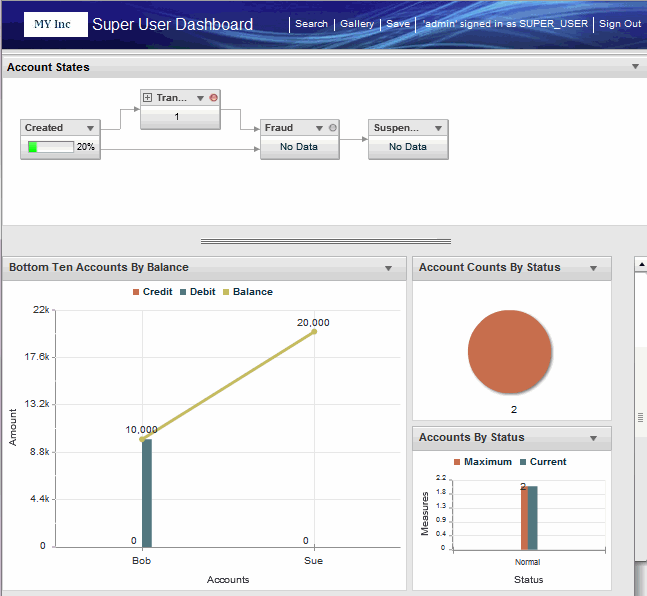Open Search in the header
647x596 pixels.
coord(311,24)
